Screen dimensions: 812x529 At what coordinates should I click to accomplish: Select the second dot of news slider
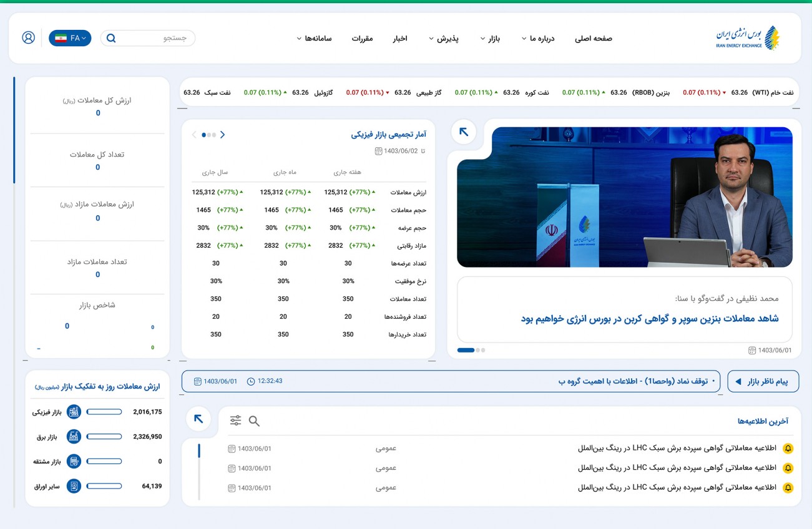(x=478, y=350)
